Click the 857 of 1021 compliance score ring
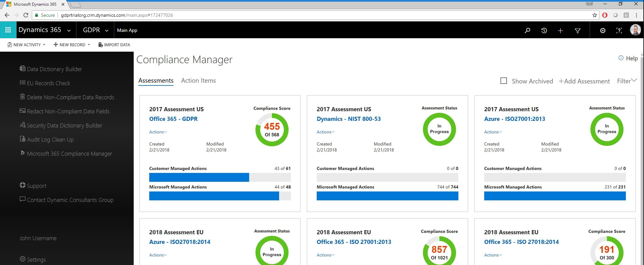Viewport: 644px width, 265px height. [x=439, y=251]
